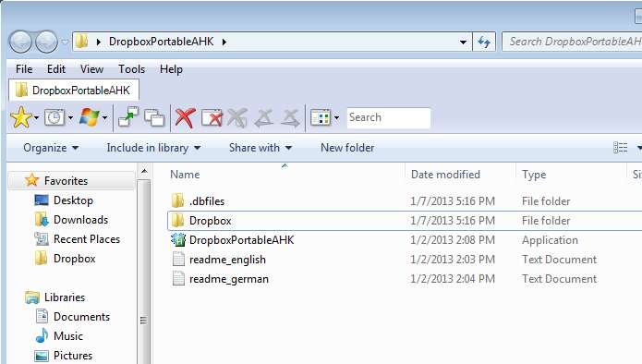Click the Refresh button beside address bar
Viewport: 642px width, 364px height.
(x=484, y=42)
